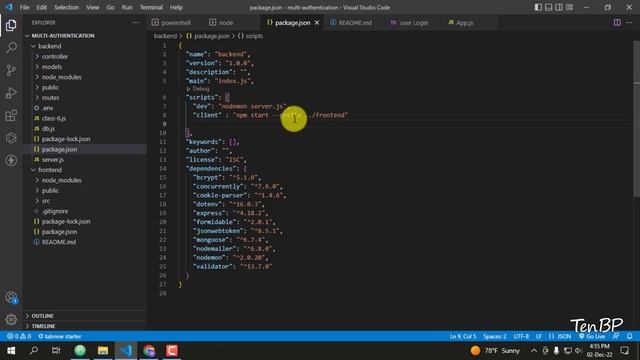Toggle bottom panel layout icon
640x360 pixels.
coord(549,7)
